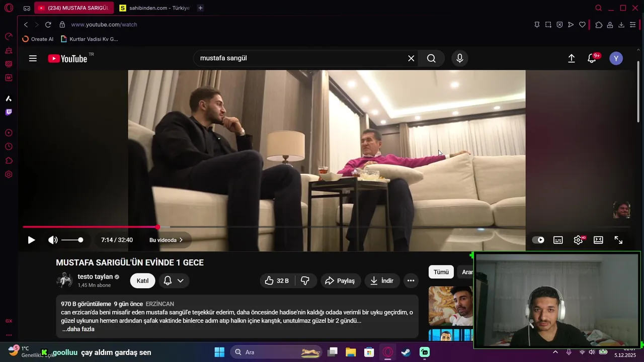The width and height of the screenshot is (644, 362).
Task: Open YouTube hamburger guide menu
Action: coord(33,58)
